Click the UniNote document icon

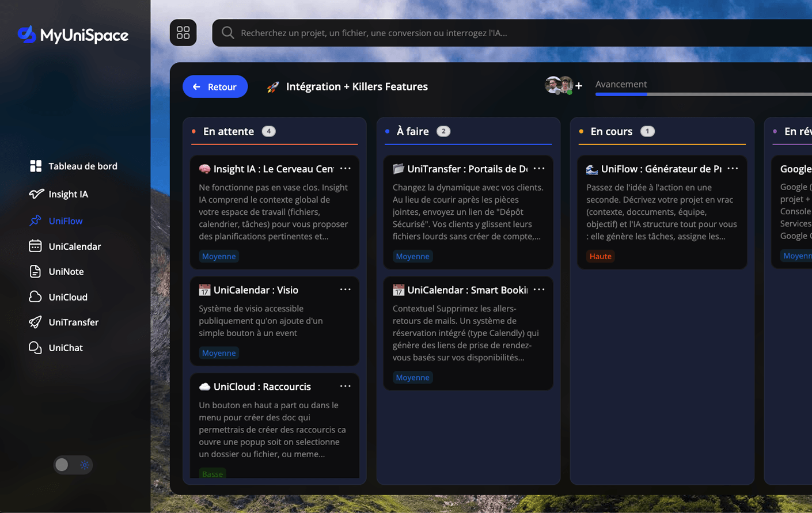[35, 271]
